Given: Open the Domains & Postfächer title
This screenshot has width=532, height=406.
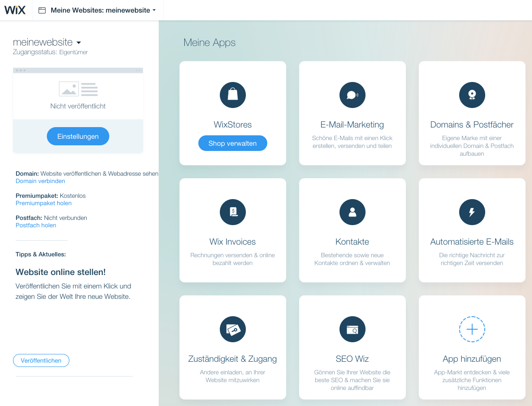Looking at the screenshot, I should pos(472,124).
